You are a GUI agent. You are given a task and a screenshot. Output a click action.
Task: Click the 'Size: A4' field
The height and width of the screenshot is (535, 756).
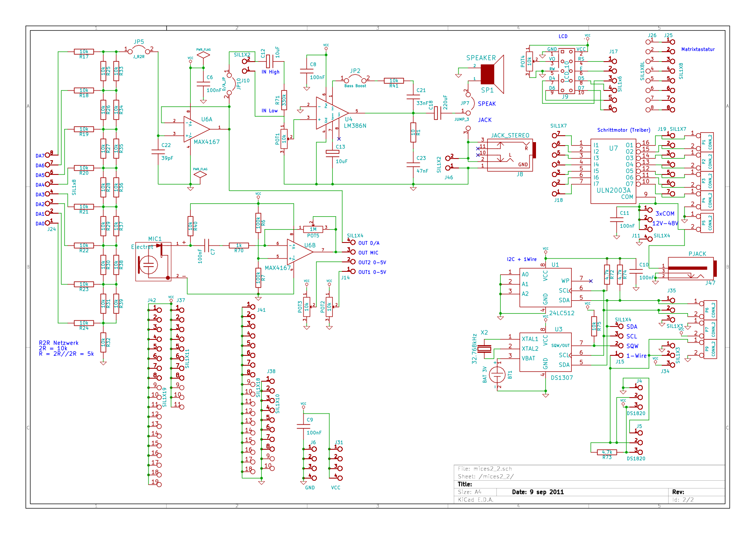pos(470,492)
